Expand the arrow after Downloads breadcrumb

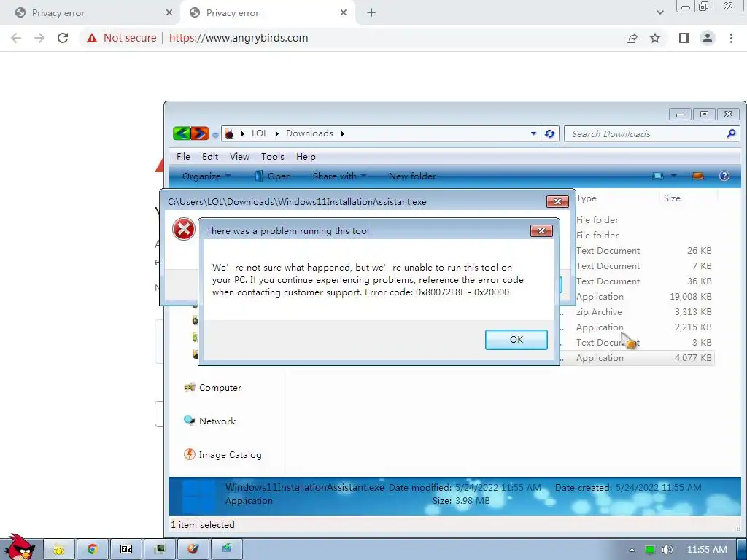pyautogui.click(x=343, y=134)
